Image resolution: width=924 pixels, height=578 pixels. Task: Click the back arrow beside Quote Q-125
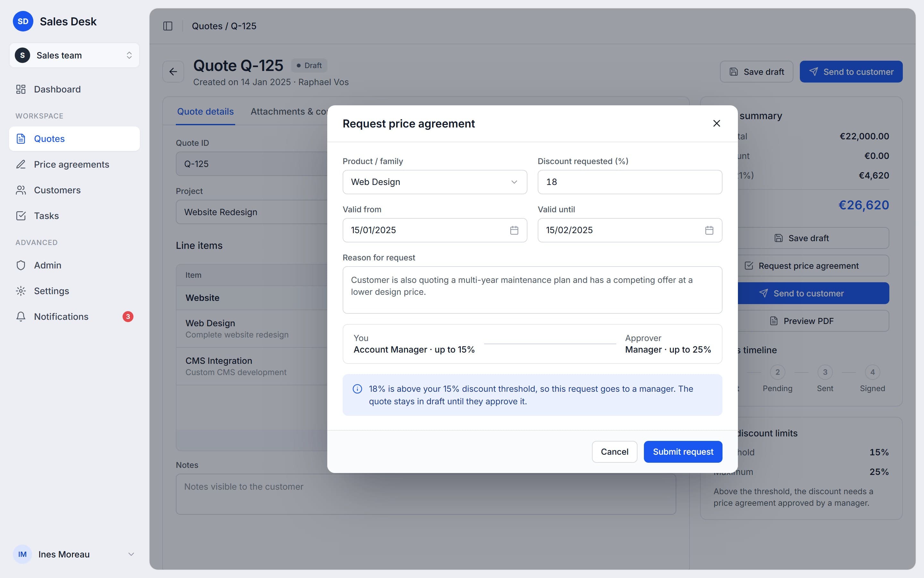[173, 72]
